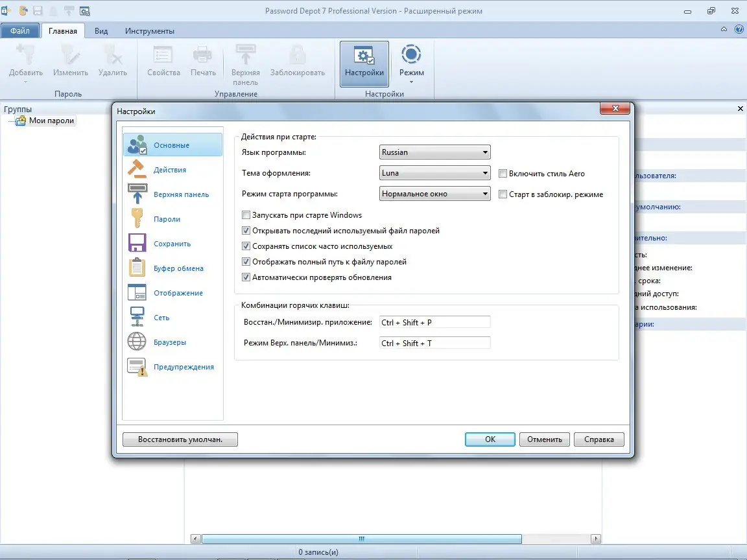
Task: Select Мои пароли in the groups tree
Action: 51,121
